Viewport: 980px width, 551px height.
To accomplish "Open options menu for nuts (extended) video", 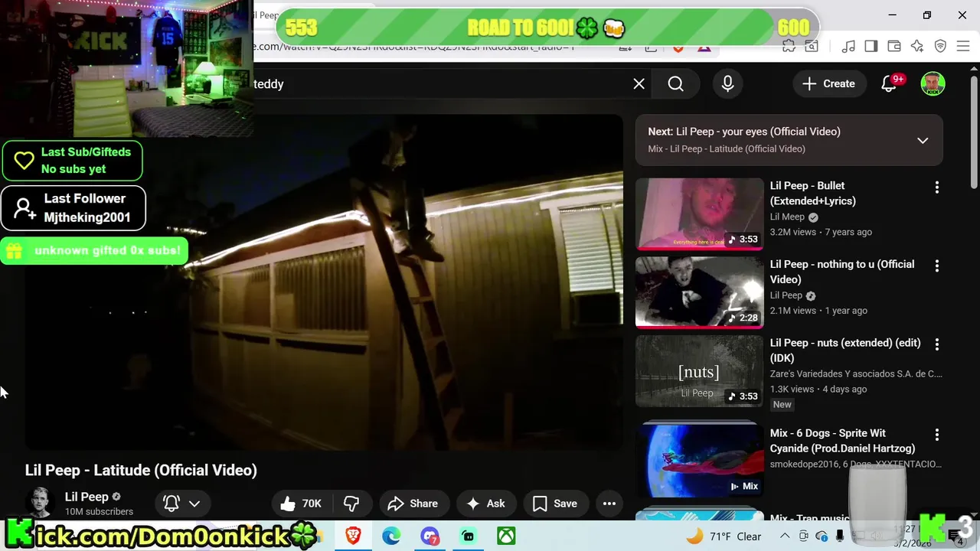I will coord(936,344).
